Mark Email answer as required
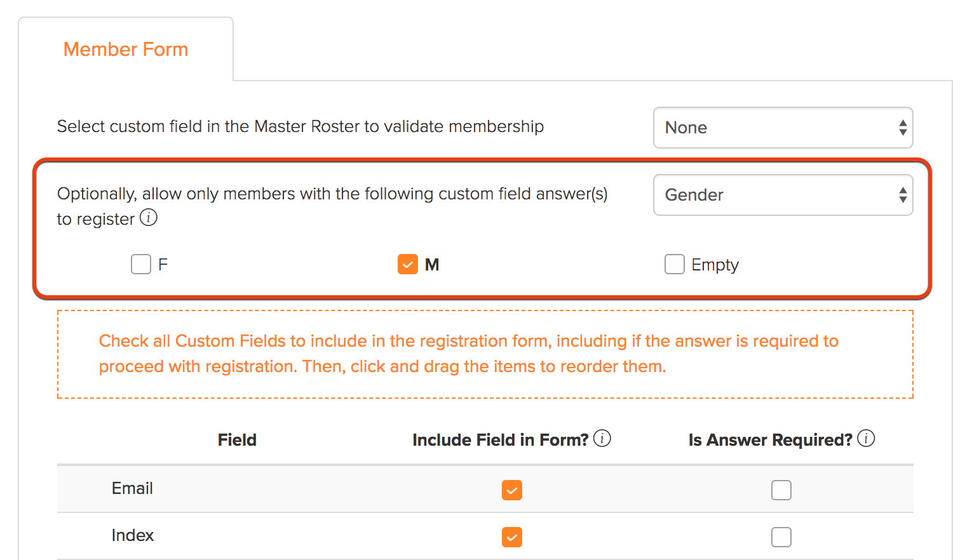The image size is (972, 560). click(781, 490)
